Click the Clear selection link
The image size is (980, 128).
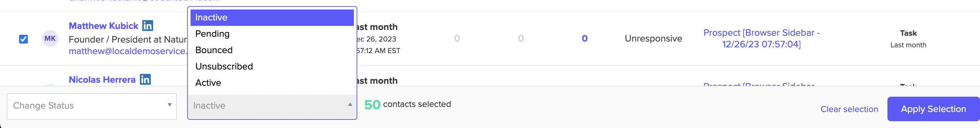[849, 109]
